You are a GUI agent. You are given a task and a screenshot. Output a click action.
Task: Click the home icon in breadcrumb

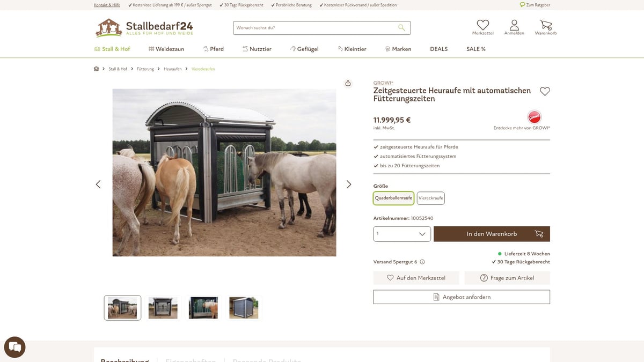coord(96,69)
